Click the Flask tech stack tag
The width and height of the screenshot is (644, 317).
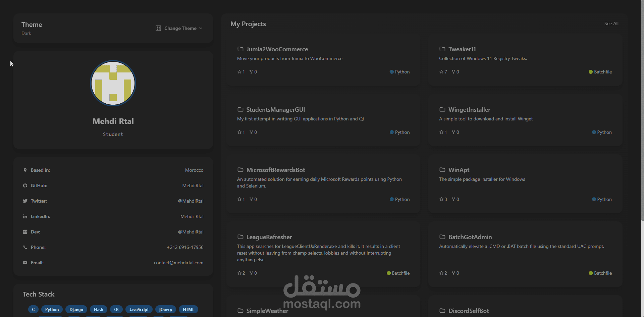(x=99, y=309)
